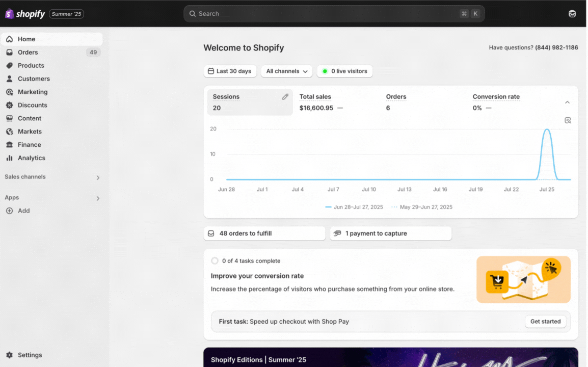The width and height of the screenshot is (588, 367).
Task: Click First task Speed up checkout text
Action: pyautogui.click(x=284, y=322)
